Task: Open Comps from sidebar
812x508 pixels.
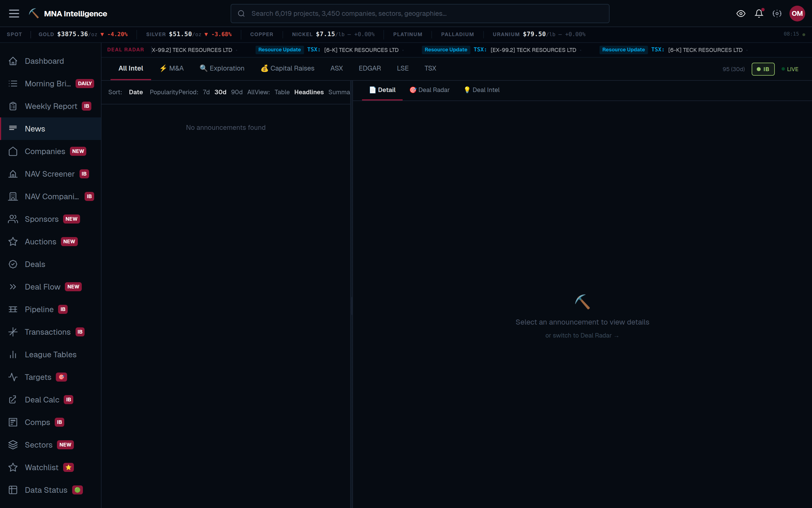Action: pos(51,422)
